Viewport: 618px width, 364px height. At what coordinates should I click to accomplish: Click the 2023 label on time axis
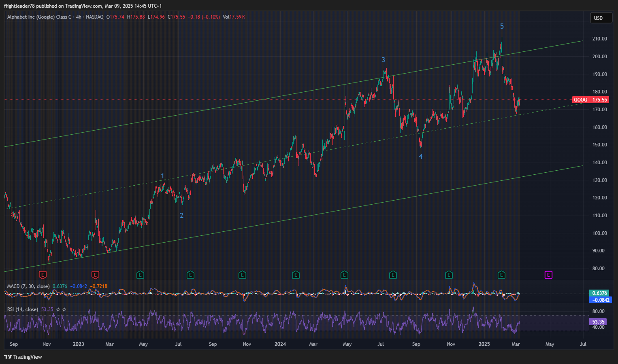79,344
